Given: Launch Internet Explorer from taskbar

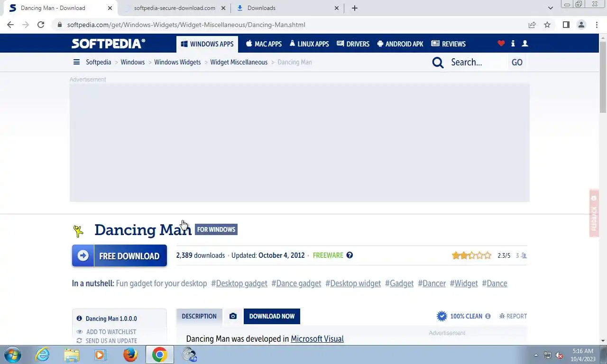Looking at the screenshot, I should (43, 355).
